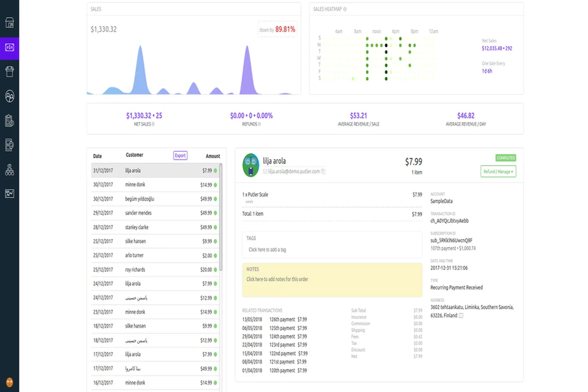Select the stanley clarke transaction on 28/12/2017
588x392 pixels.
pos(154,227)
